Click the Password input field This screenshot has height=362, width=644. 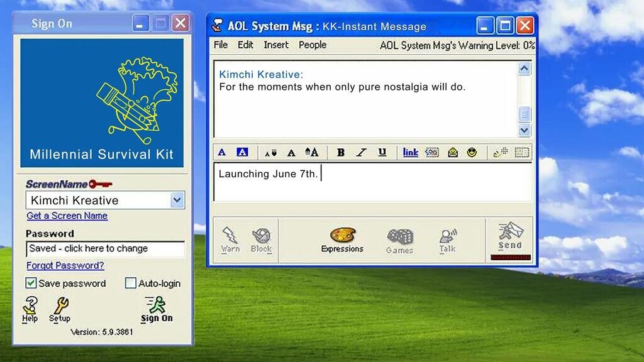click(105, 249)
